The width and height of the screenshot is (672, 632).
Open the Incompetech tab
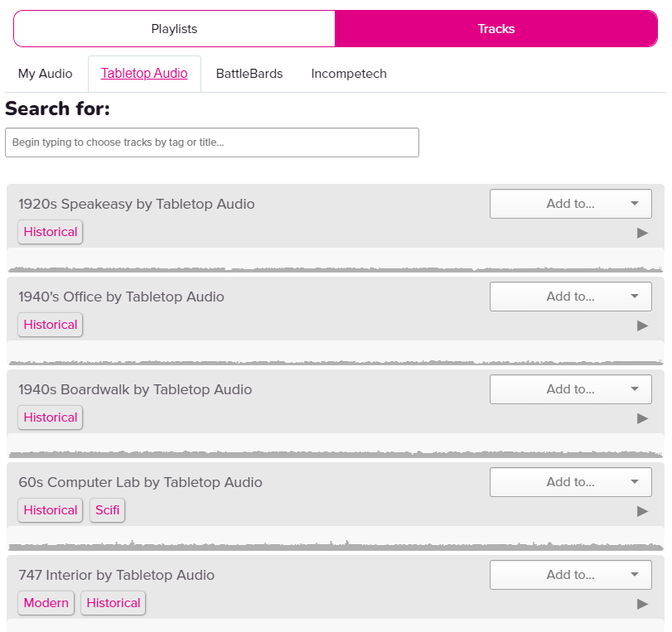(x=349, y=74)
